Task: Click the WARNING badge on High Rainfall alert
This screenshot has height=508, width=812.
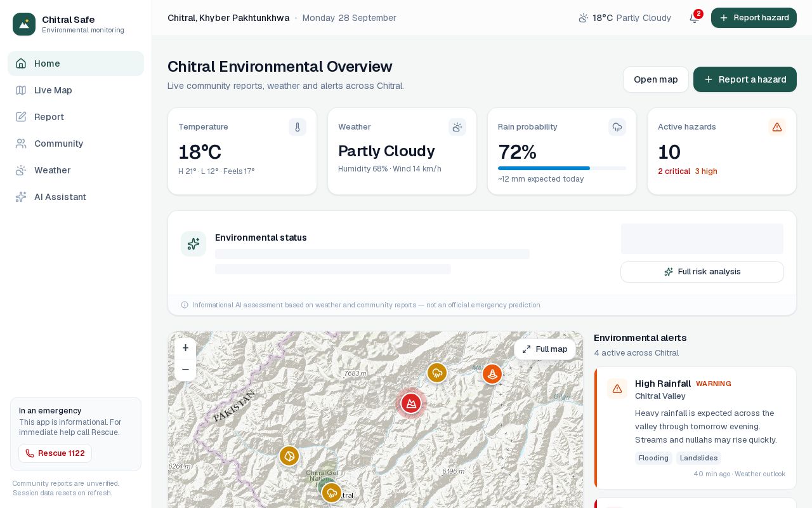Action: coord(714,384)
